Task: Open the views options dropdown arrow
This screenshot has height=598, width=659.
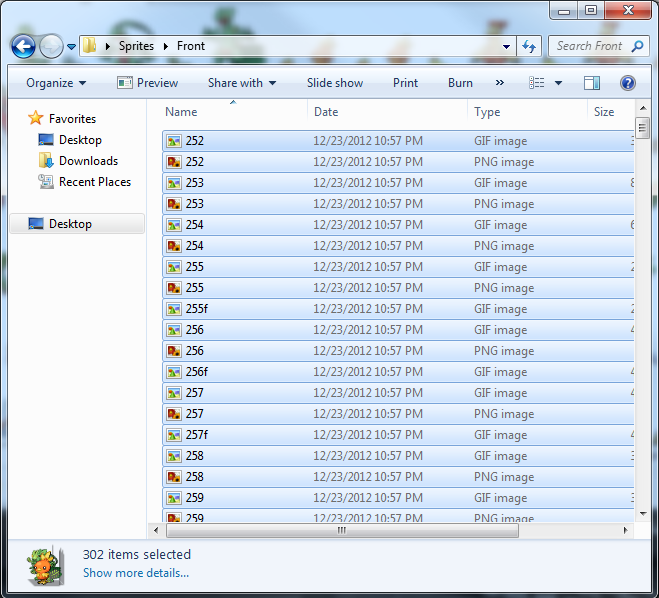Action: (558, 83)
